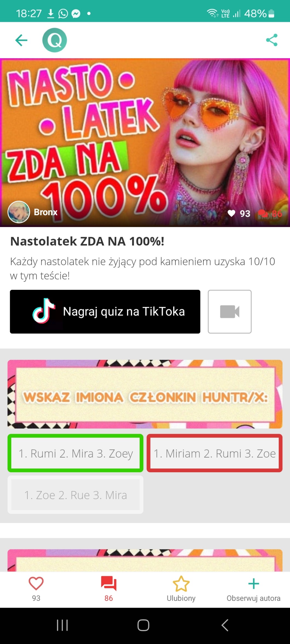Tap the share icon at top right
Screen dimensions: 290x644
click(272, 40)
